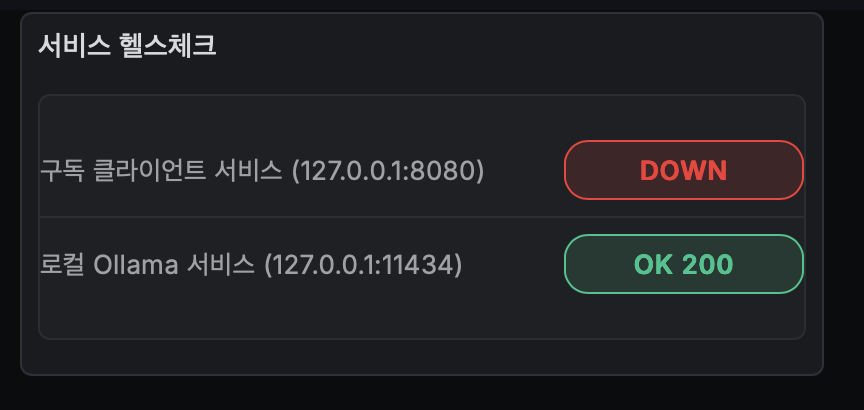This screenshot has width=864, height=410.
Task: Click the number 200 inside the green badge
Action: [707, 264]
